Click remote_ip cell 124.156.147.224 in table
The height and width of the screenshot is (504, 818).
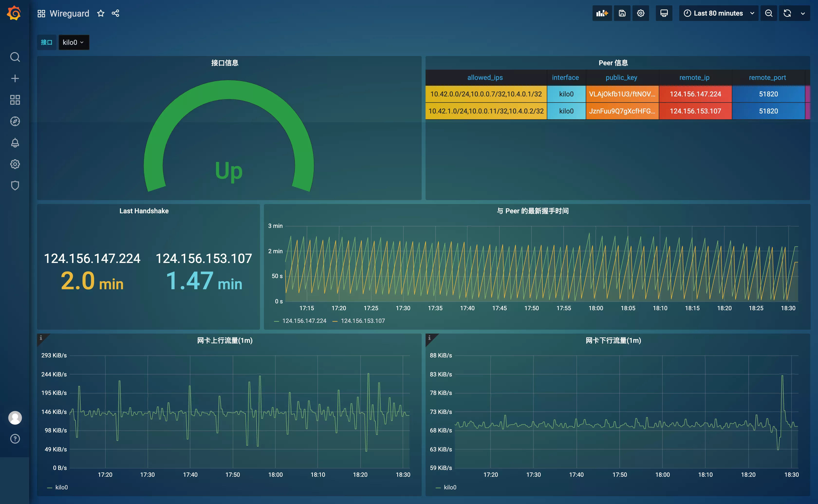tap(695, 94)
